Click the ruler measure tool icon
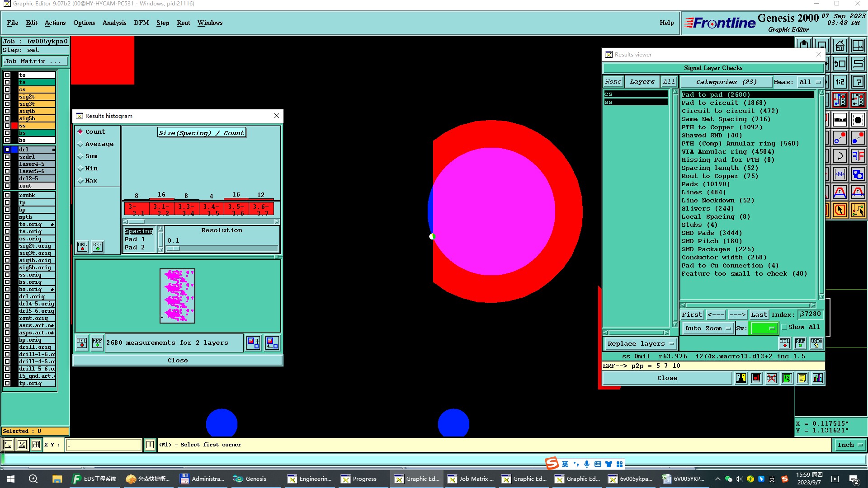The image size is (868, 488). [840, 120]
